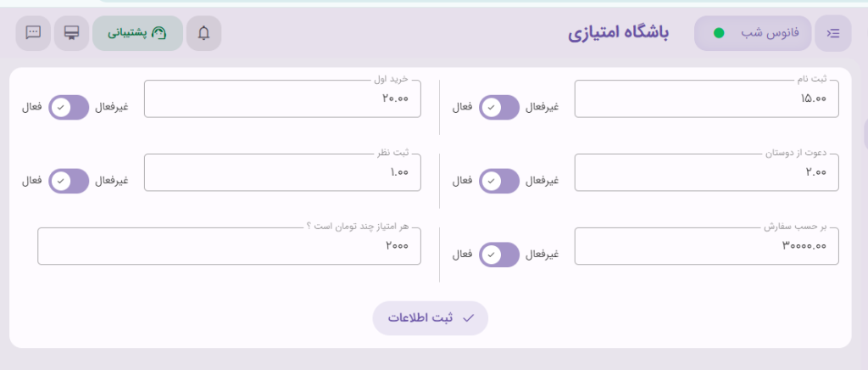This screenshot has width=868, height=370.
Task: Click the باشگاه امتیازی page title
Action: [618, 34]
